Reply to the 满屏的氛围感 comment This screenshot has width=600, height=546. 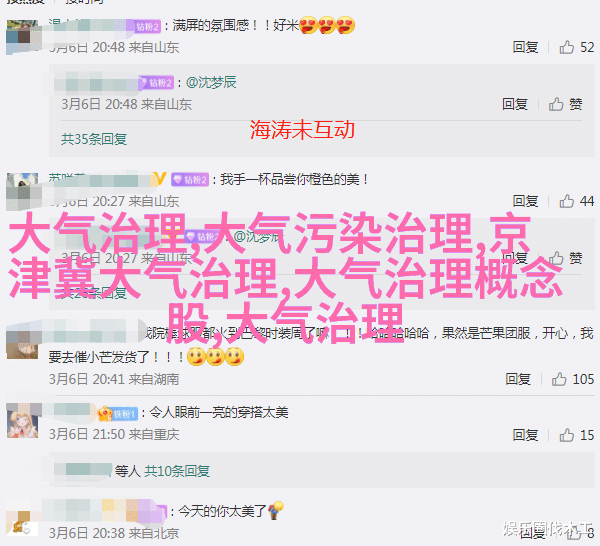coord(525,47)
